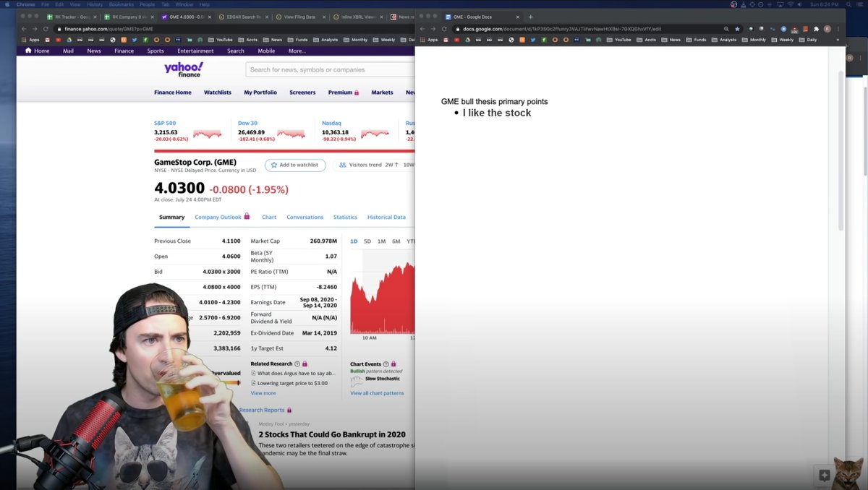
Task: Click the Nasdaq index link
Action: [x=331, y=123]
